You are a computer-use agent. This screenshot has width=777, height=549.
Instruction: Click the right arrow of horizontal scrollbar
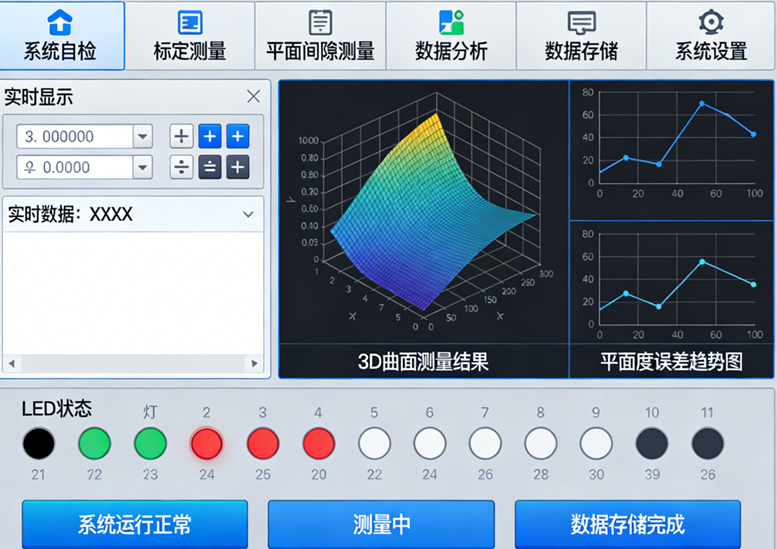tap(254, 364)
